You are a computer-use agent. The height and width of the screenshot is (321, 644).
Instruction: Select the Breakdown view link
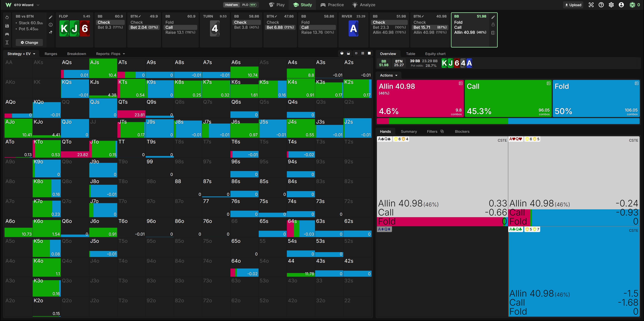(77, 54)
